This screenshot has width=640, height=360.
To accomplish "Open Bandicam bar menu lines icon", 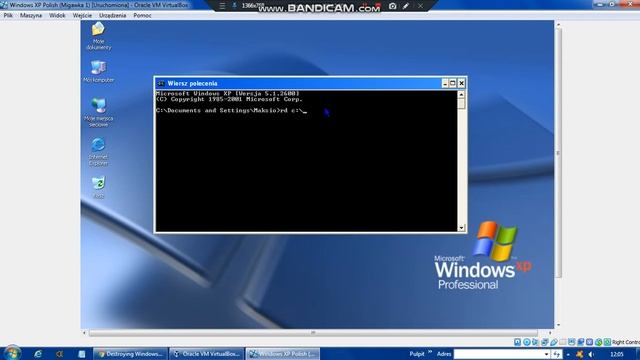I will (222, 6).
